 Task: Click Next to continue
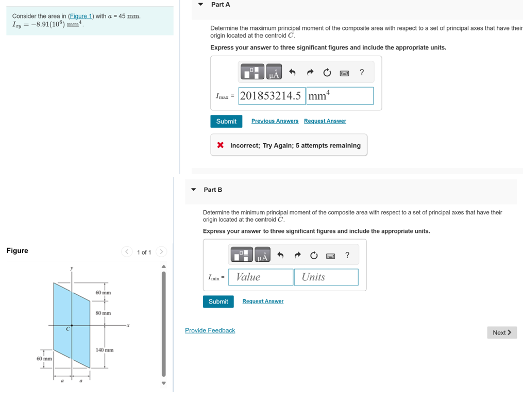(501, 332)
